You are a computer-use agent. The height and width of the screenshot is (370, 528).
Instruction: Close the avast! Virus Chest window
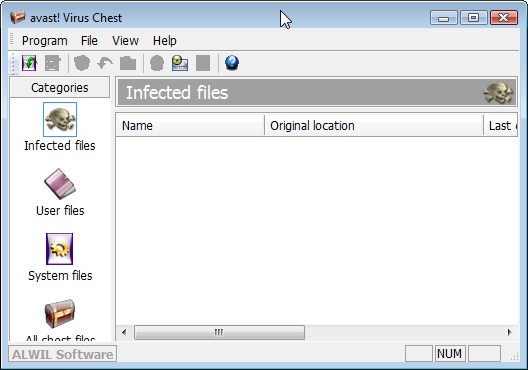point(504,18)
